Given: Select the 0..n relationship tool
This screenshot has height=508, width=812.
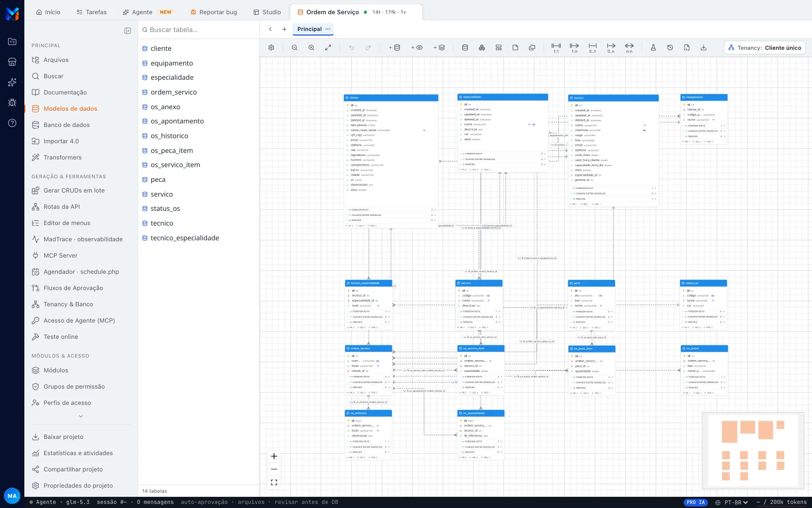Looking at the screenshot, I should click(611, 48).
